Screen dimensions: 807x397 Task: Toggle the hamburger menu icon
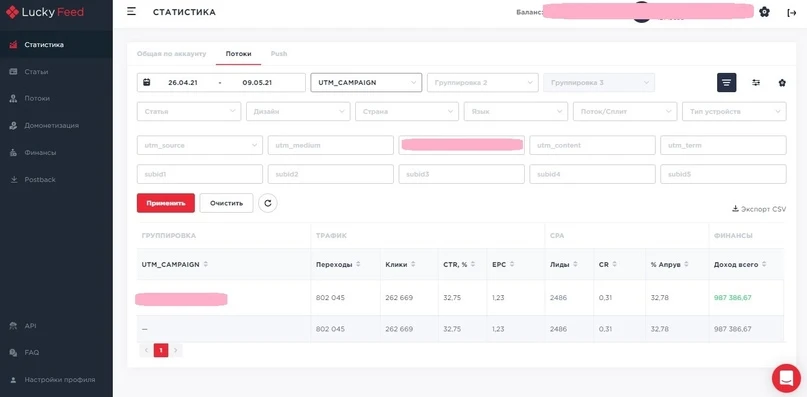pyautogui.click(x=131, y=11)
